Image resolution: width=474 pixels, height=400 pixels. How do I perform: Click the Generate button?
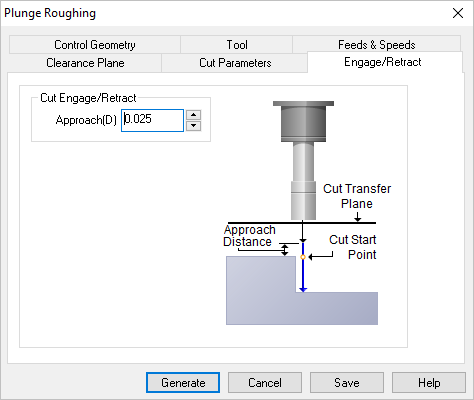coord(183,382)
